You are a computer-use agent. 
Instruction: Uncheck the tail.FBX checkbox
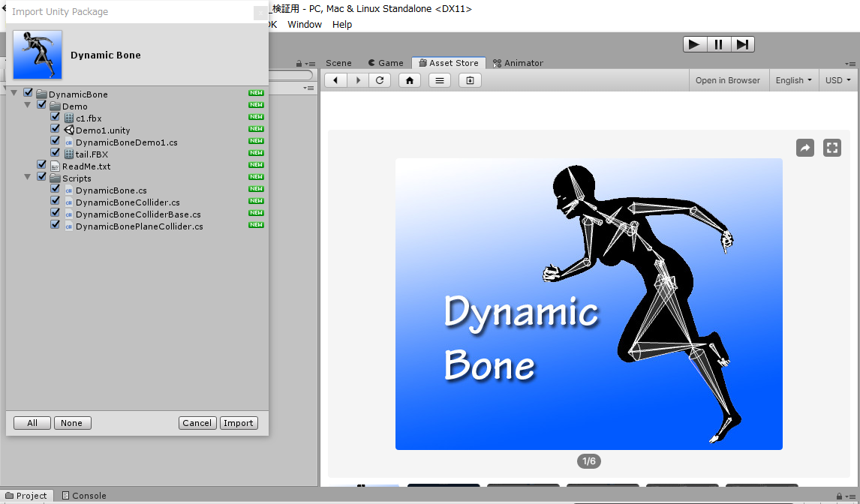[55, 152]
